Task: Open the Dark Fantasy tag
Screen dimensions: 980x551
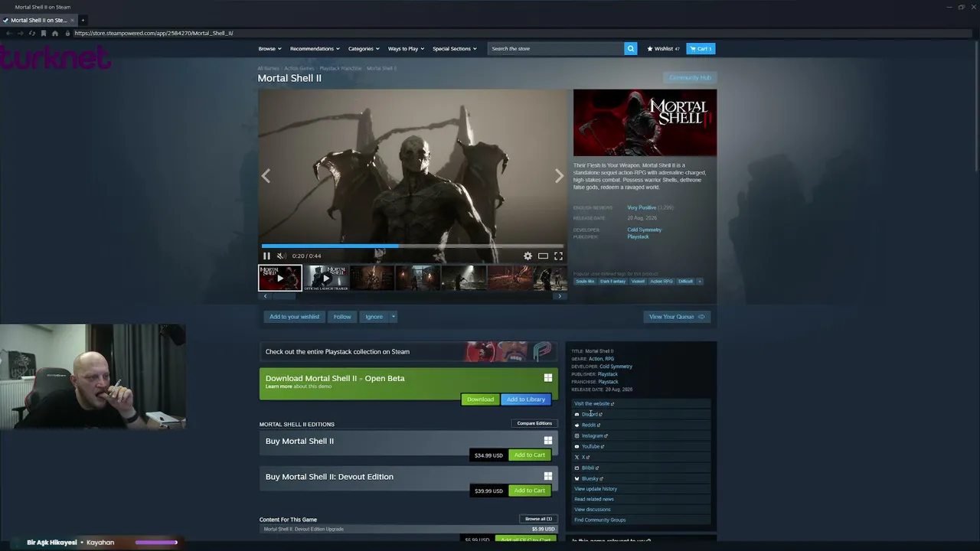Action: click(612, 281)
